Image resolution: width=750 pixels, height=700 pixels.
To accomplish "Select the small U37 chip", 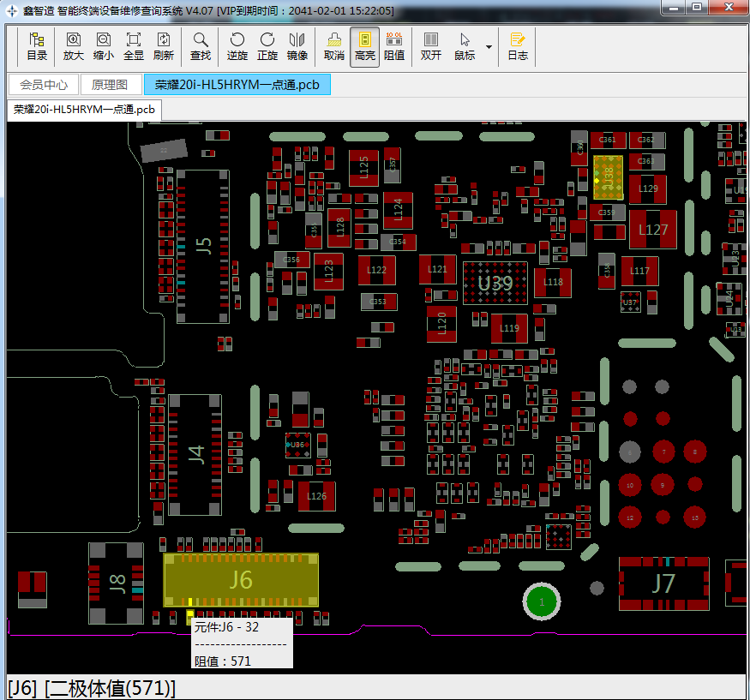I will pos(630,302).
